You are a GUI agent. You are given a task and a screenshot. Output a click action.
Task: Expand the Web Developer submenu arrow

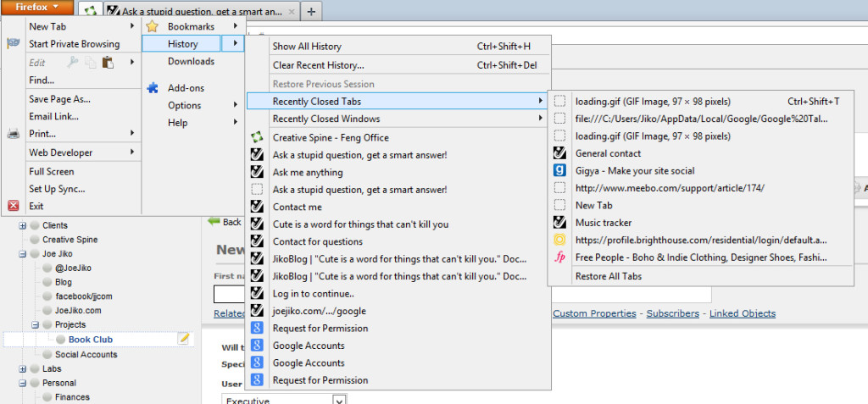click(132, 152)
